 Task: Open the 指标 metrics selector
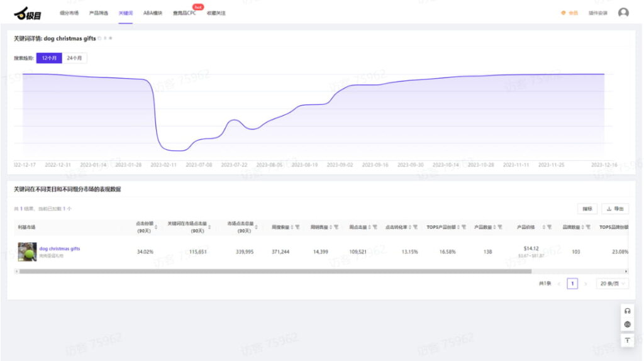click(x=587, y=209)
